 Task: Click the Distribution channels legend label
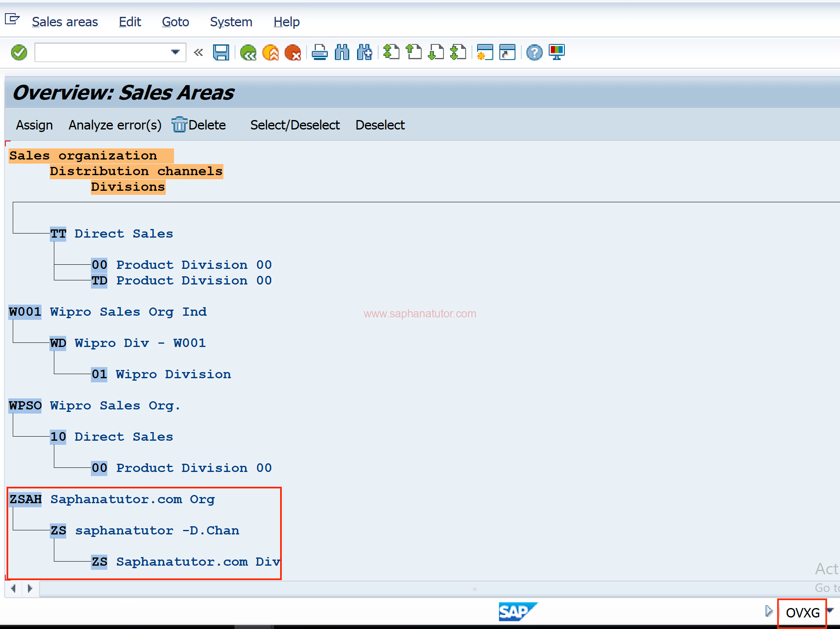(136, 171)
